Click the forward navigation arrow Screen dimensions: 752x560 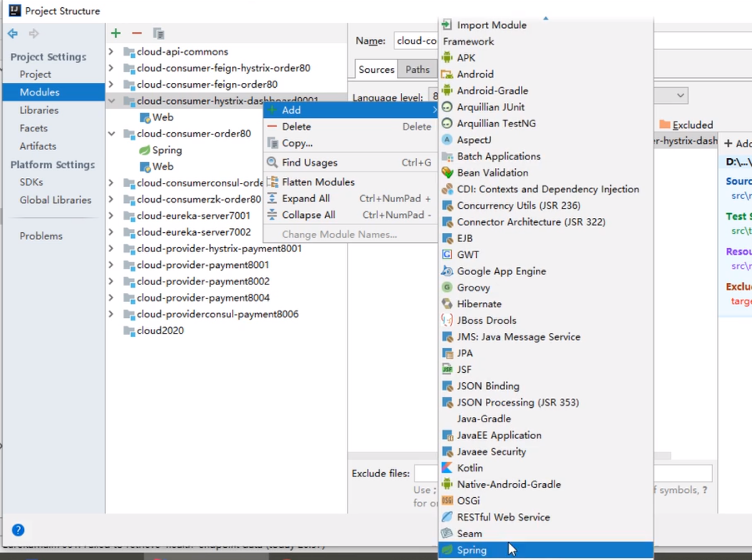click(x=34, y=33)
